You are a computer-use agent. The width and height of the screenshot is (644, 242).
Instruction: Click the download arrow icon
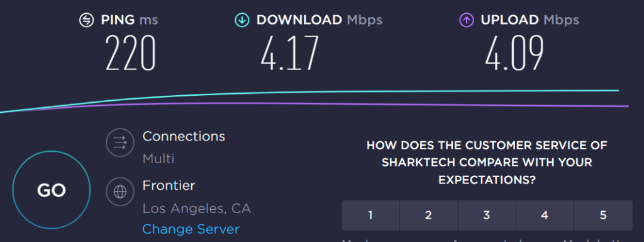(x=242, y=20)
